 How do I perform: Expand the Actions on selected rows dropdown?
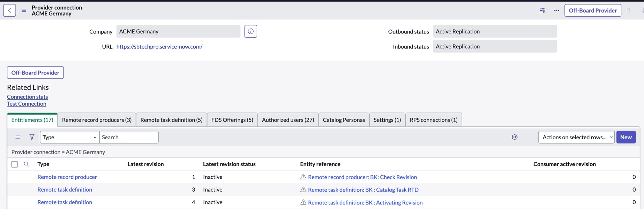(576, 137)
